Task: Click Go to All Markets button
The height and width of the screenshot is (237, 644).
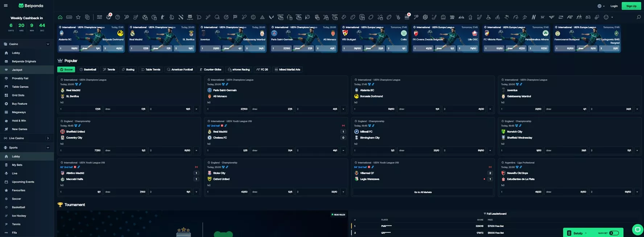Action: (423, 192)
